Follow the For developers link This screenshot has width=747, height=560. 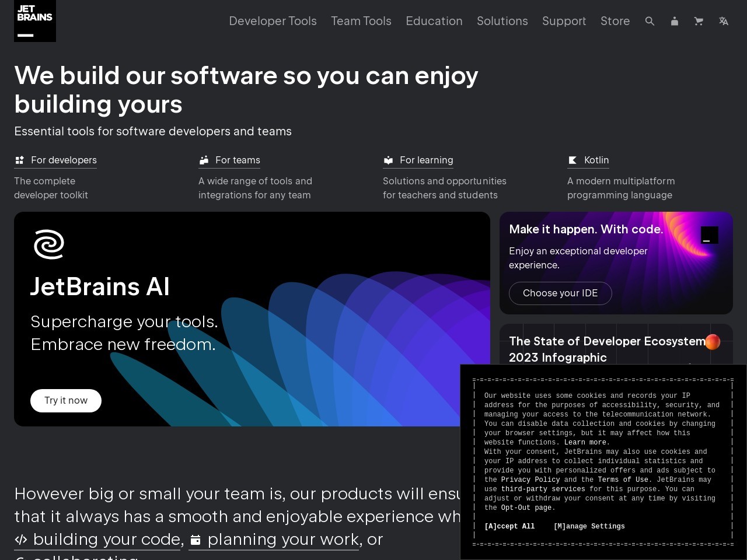click(64, 160)
